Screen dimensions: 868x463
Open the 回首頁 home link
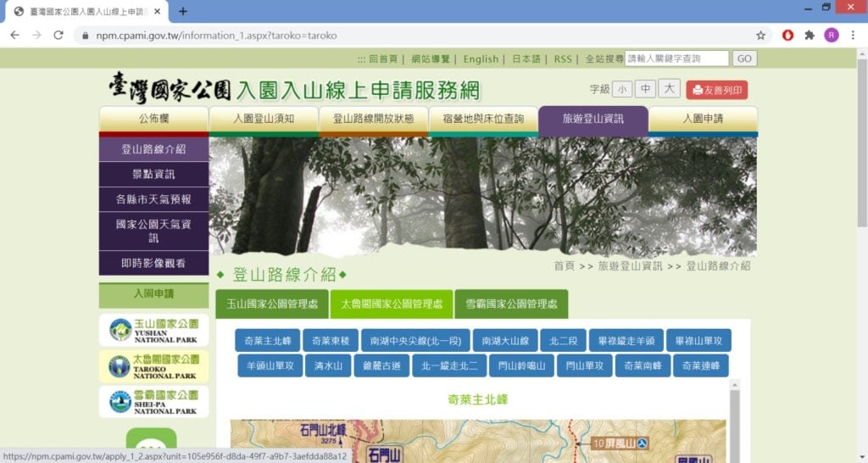[383, 59]
